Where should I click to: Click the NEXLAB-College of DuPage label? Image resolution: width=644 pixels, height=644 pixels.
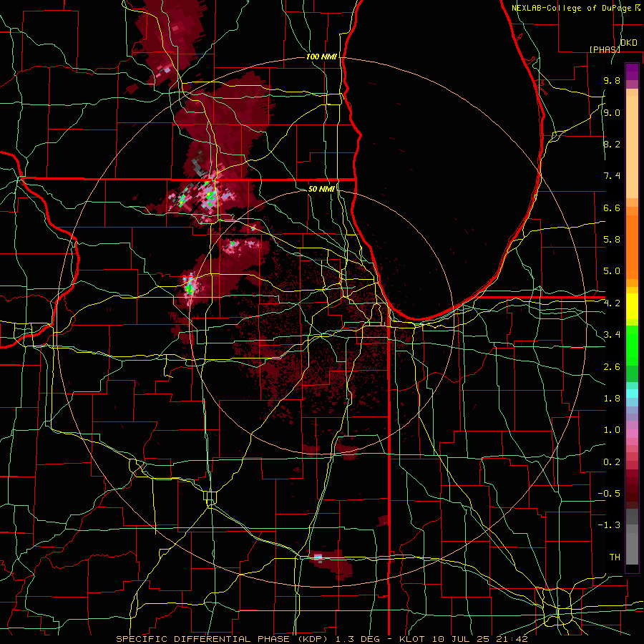(571, 8)
